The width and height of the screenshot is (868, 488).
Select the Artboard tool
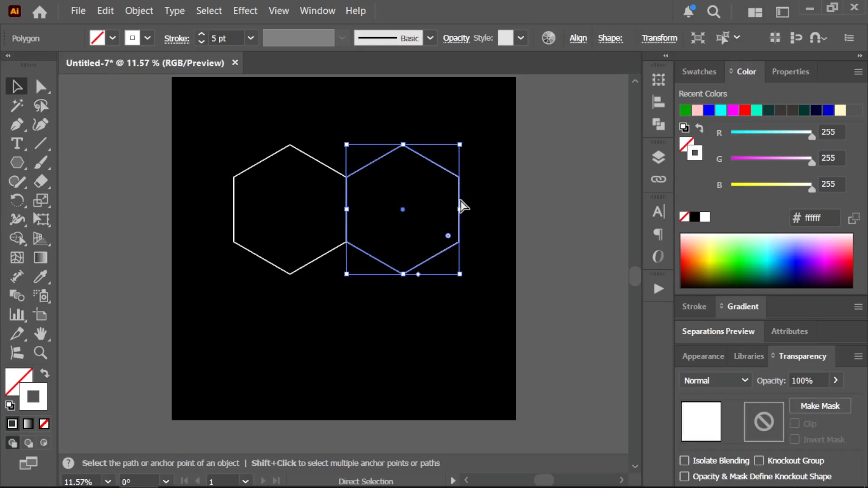coord(41,314)
